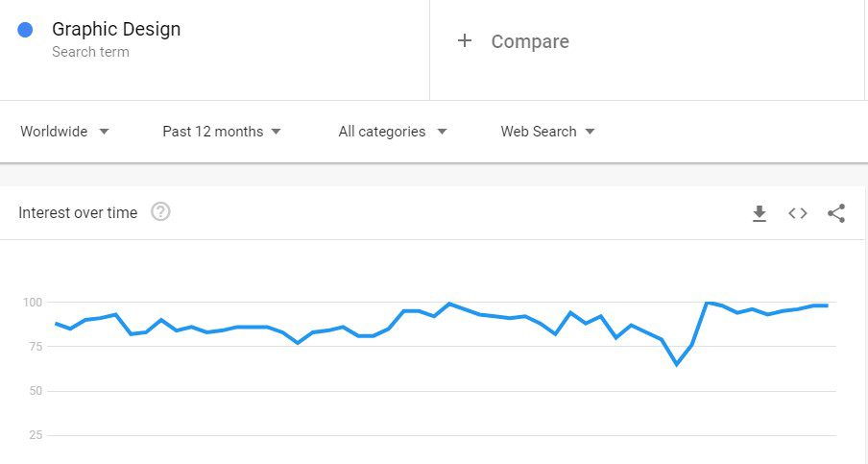Click the 50 axis label
The width and height of the screenshot is (868, 464).
pos(36,391)
